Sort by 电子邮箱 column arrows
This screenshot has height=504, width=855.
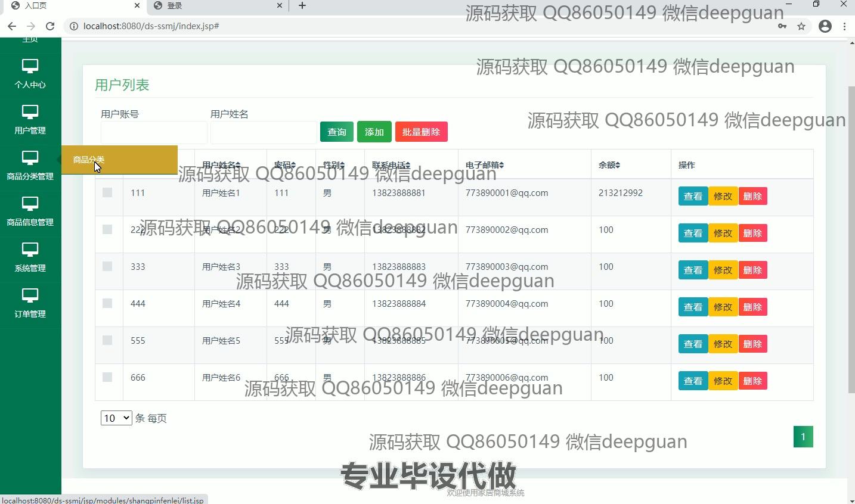coord(501,165)
